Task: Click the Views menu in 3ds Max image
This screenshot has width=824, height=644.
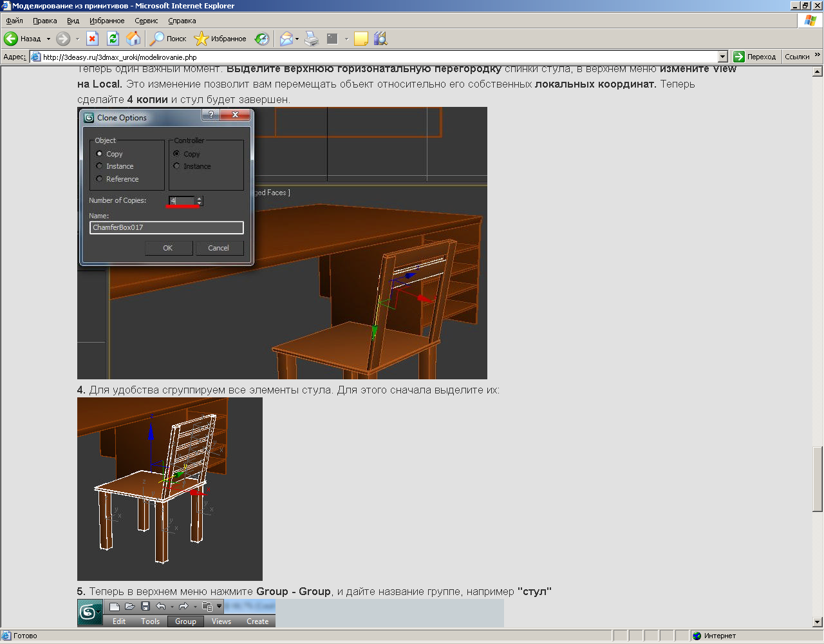Action: (221, 621)
